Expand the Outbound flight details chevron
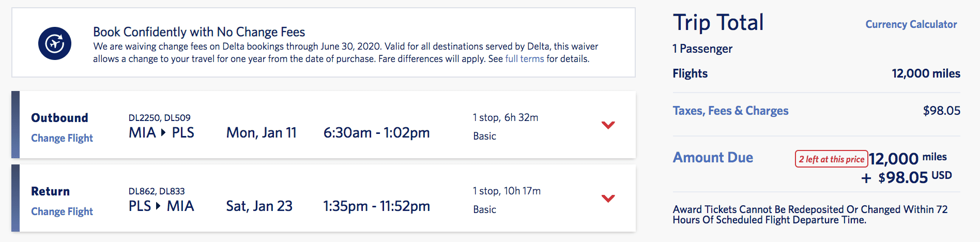 (x=608, y=125)
